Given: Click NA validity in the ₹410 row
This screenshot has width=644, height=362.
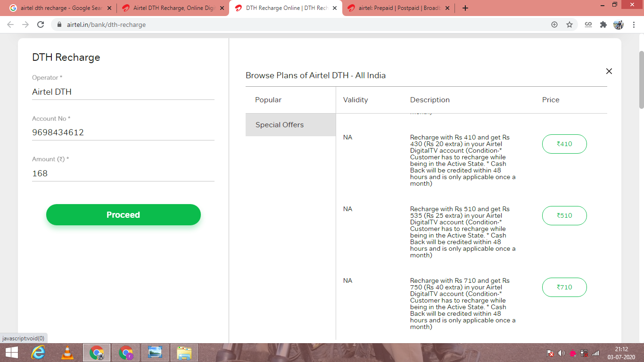Looking at the screenshot, I should point(348,138).
